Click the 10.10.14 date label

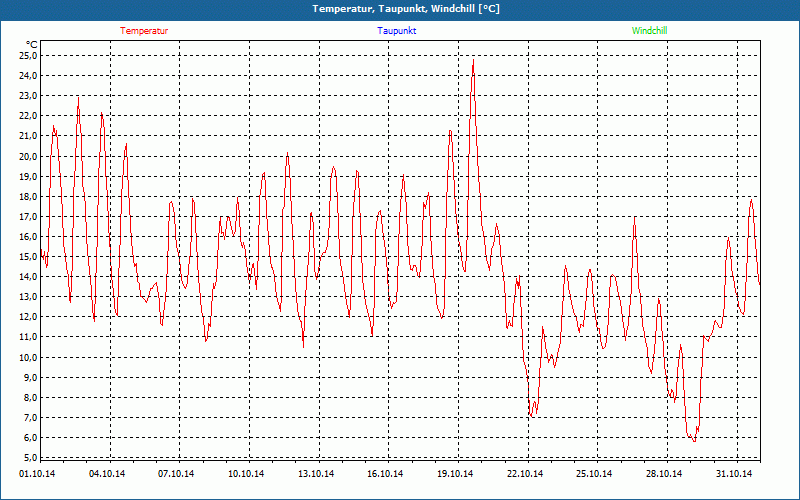point(246,474)
